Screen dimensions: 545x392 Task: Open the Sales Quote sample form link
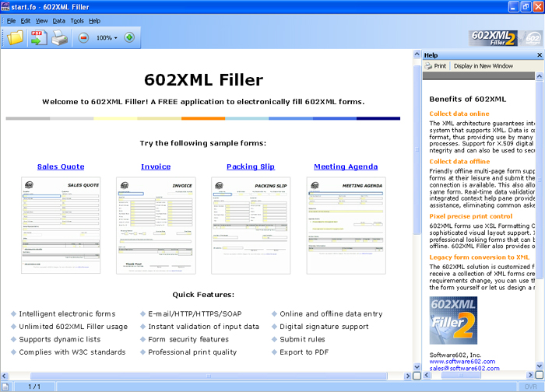pos(61,166)
